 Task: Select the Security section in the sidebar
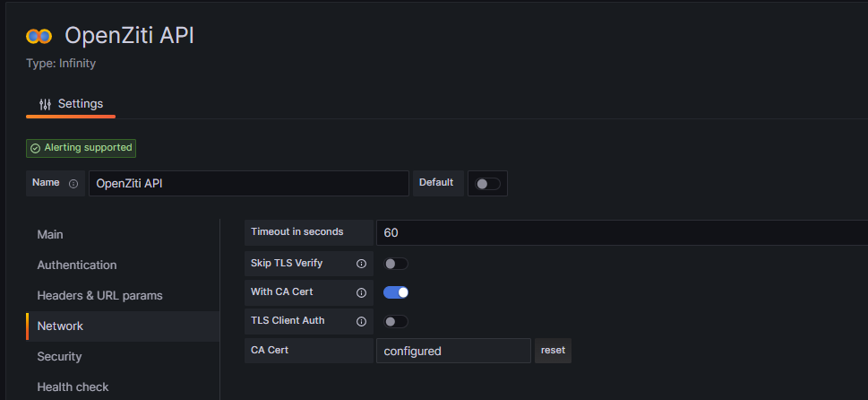click(x=59, y=356)
